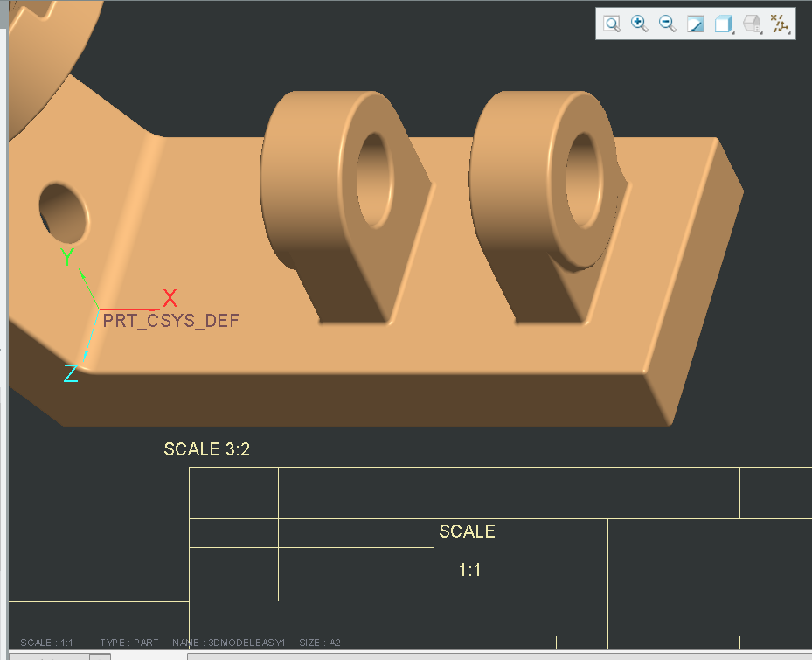Expand the datum display dropdown arrow

pyautogui.click(x=790, y=33)
